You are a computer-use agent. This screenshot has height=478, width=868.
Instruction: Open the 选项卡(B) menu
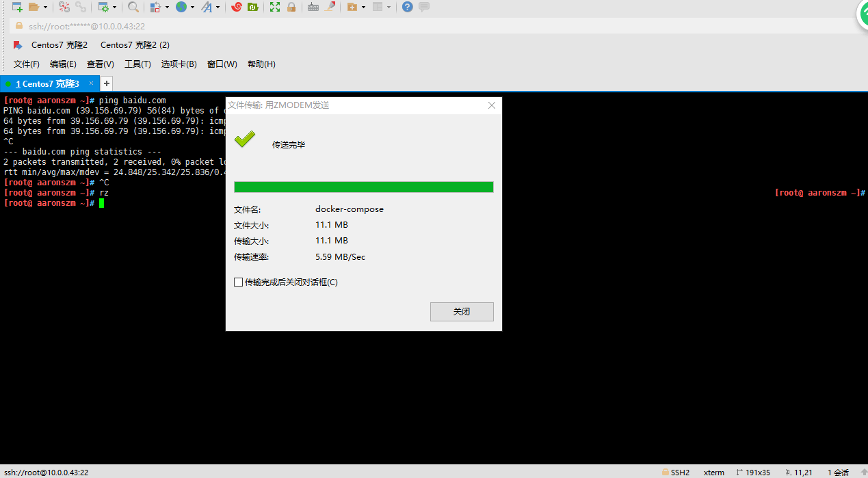pos(179,64)
